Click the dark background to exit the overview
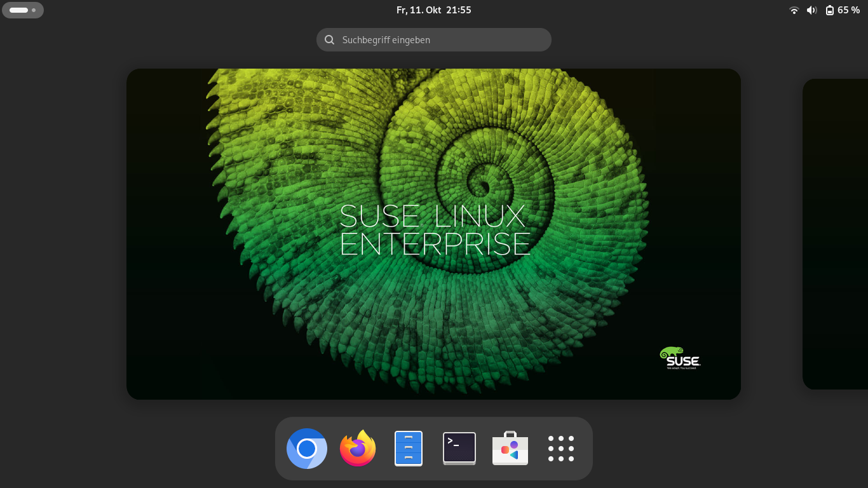 64,254
